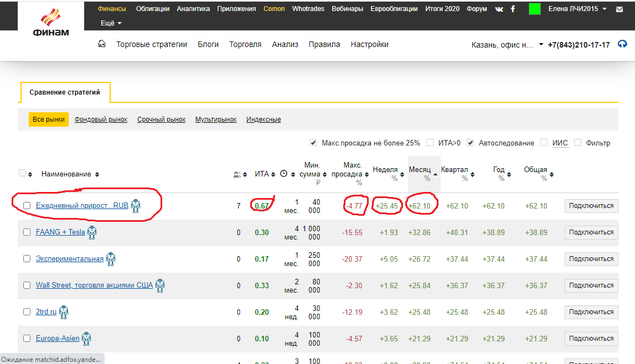Open the FAANG + Tesla strategy link

click(60, 232)
